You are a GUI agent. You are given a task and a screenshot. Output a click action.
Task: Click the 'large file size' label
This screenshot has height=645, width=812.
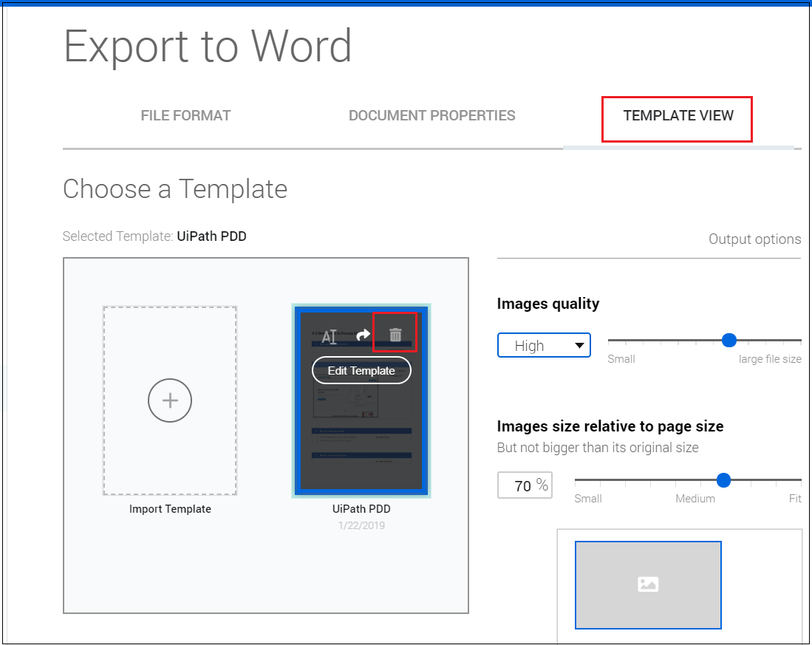coord(770,359)
